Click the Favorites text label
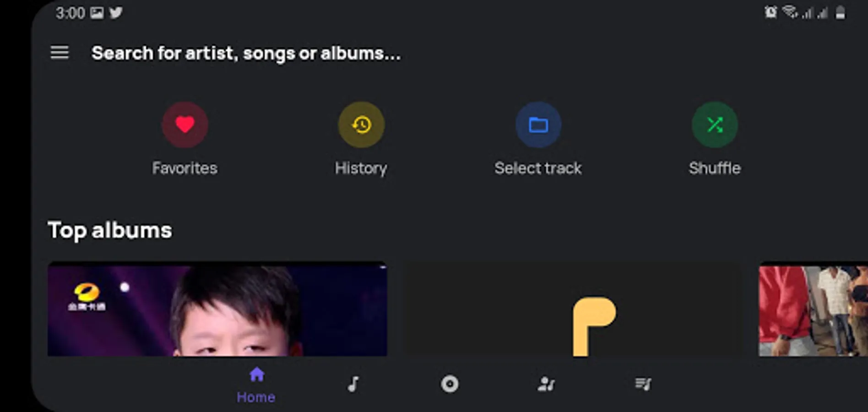This screenshot has width=868, height=412. coord(185,168)
